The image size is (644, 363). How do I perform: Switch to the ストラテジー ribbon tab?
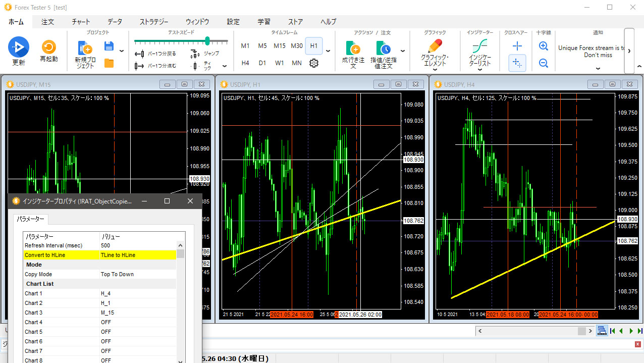pos(154,22)
